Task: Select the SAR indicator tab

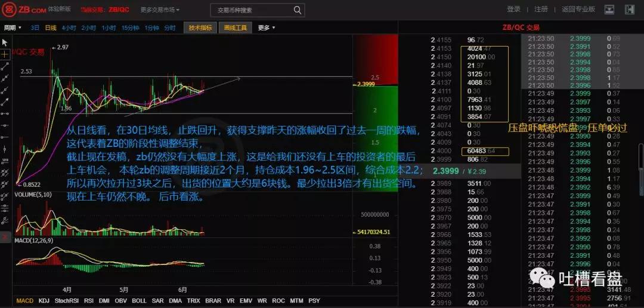Action: coord(157,301)
